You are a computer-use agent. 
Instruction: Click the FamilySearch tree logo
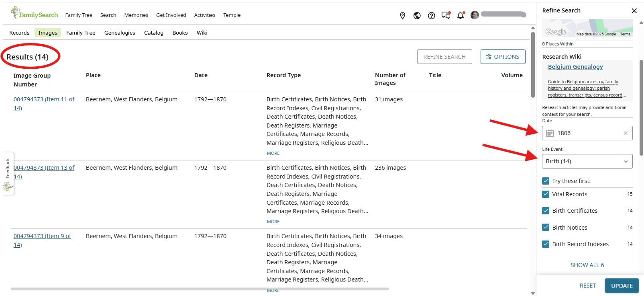coord(15,12)
